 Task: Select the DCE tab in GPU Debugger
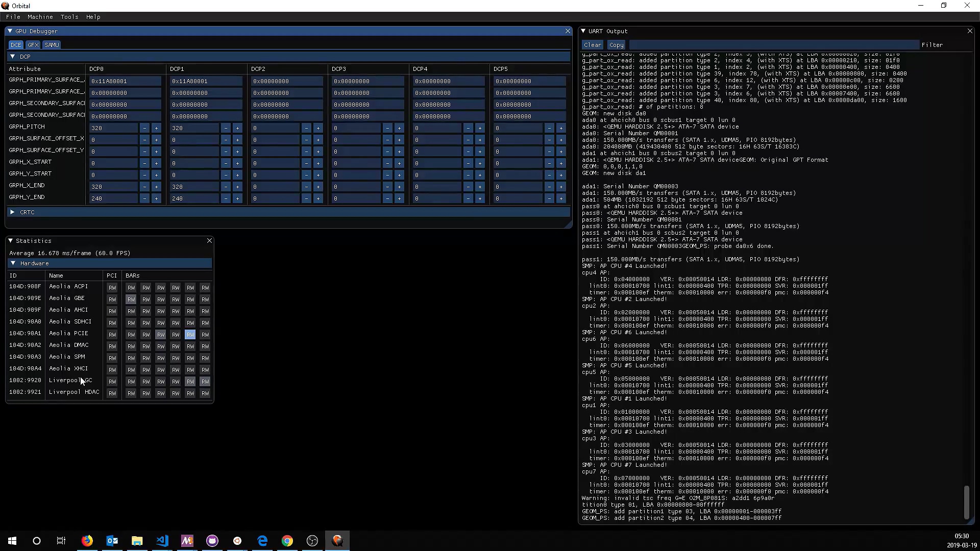(15, 44)
